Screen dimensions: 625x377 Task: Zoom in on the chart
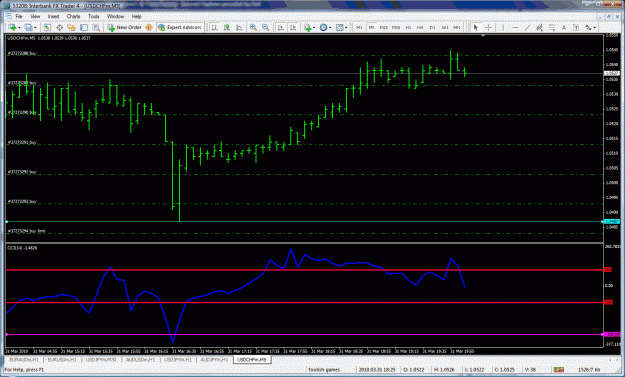[253, 27]
